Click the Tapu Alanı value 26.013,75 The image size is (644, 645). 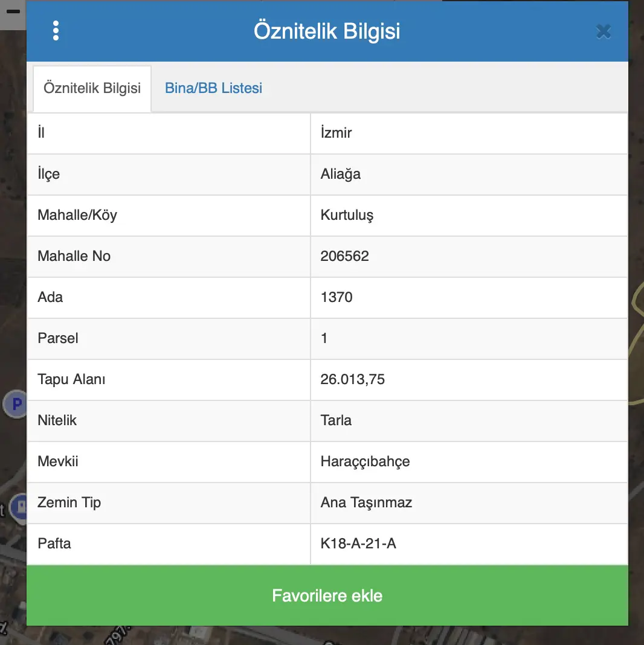tap(352, 379)
